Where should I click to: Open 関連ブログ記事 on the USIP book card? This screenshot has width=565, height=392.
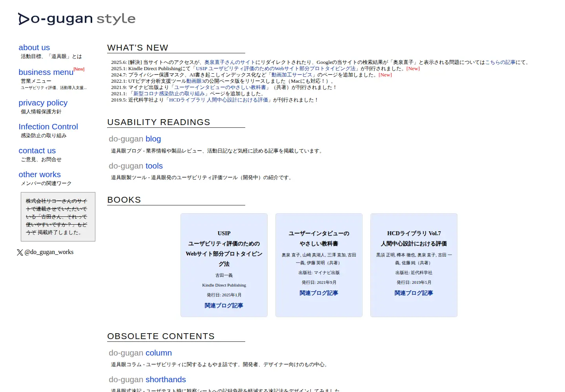coord(224,305)
